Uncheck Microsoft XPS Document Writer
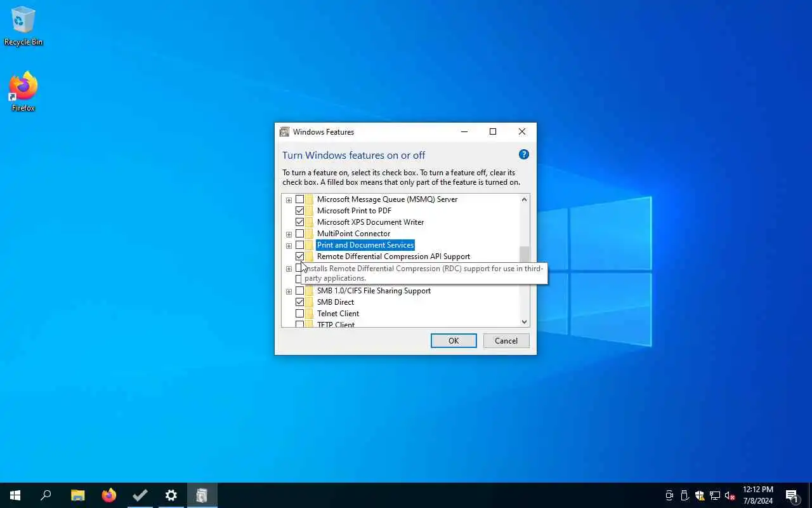 (x=299, y=222)
